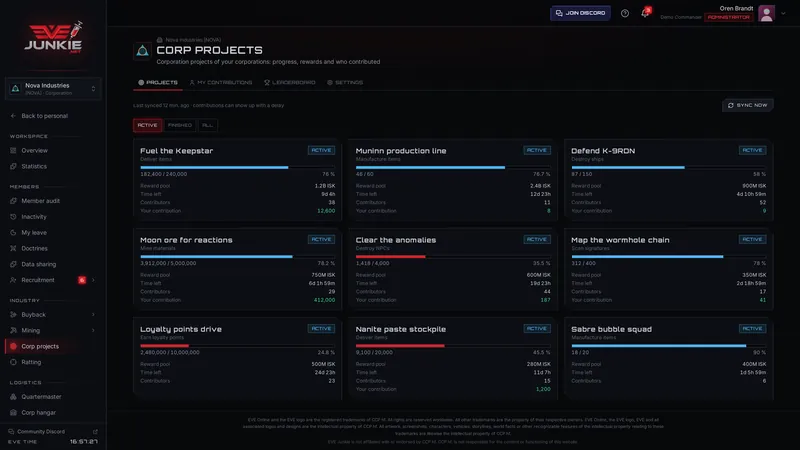
Task: Click the Active badge on Defend K-9RDN
Action: [752, 151]
